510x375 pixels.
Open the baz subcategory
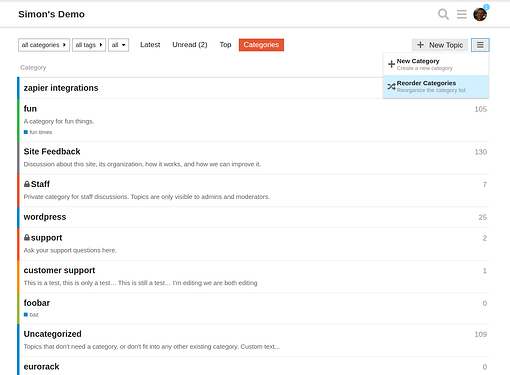pyautogui.click(x=34, y=314)
